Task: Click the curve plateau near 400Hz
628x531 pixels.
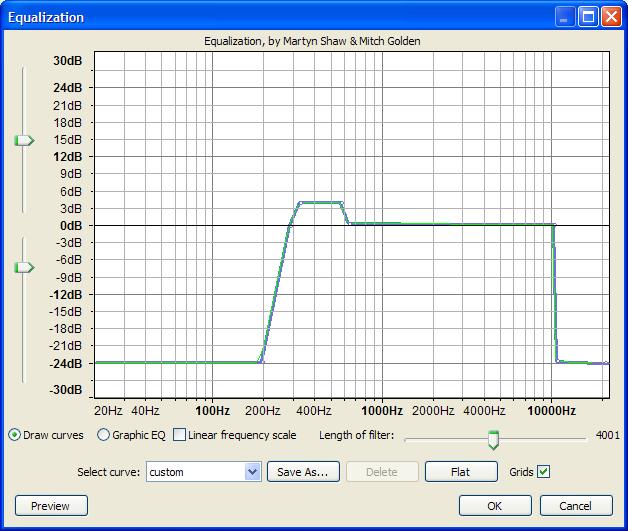Action: 320,202
